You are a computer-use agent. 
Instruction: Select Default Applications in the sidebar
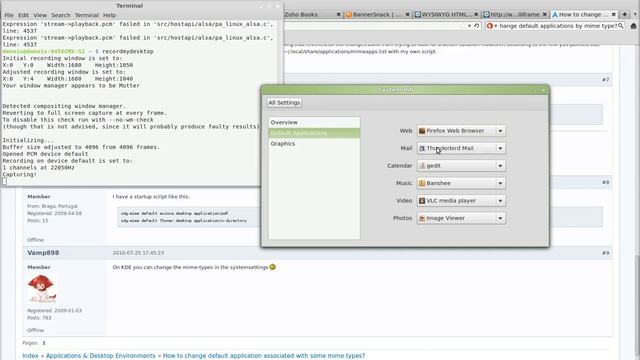314,133
